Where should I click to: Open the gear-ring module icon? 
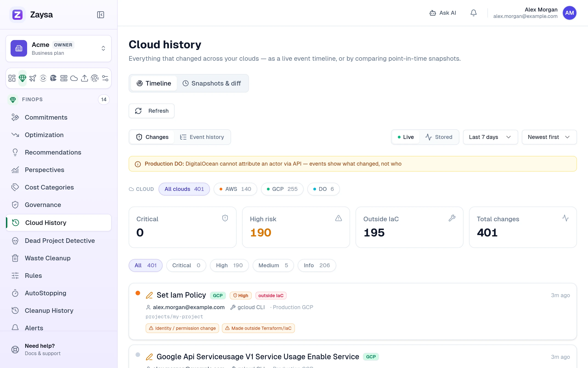click(43, 78)
